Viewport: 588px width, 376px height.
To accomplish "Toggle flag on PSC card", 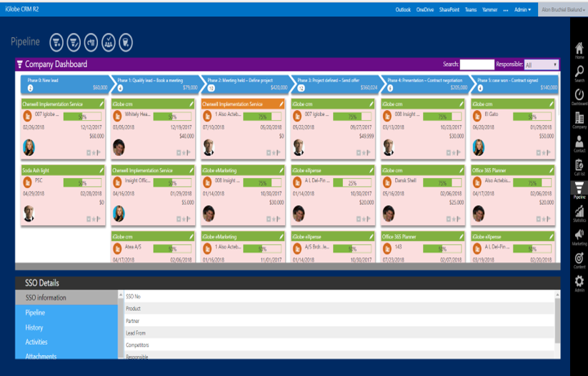I will pos(99,219).
